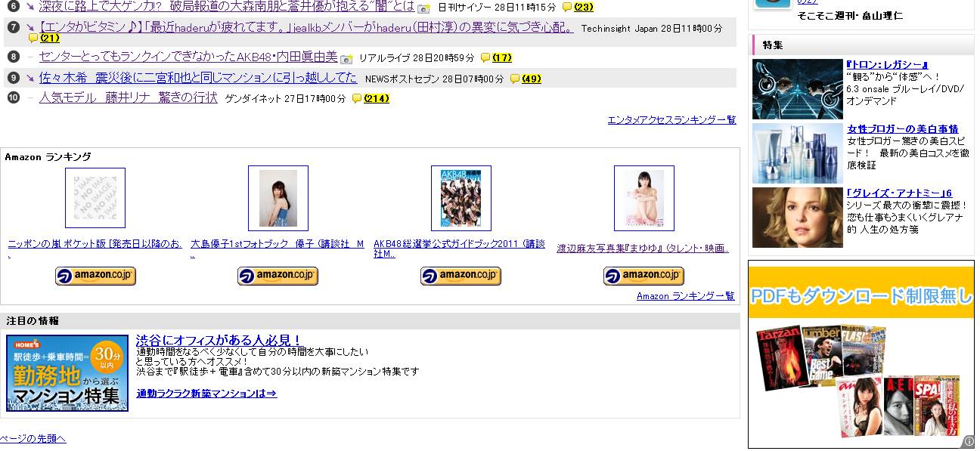Go to page top via ページの先頭へ
The height and width of the screenshot is (451, 980).
[x=33, y=439]
